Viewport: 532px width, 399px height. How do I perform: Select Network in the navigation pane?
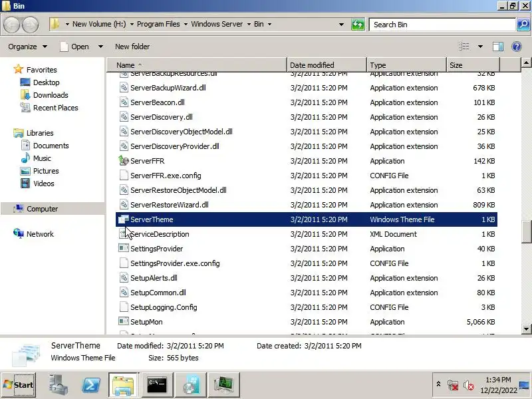pos(40,234)
